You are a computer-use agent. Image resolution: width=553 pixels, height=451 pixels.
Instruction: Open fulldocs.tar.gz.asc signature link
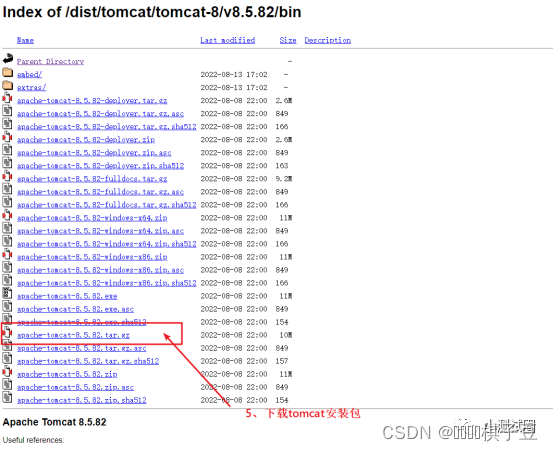[101, 192]
